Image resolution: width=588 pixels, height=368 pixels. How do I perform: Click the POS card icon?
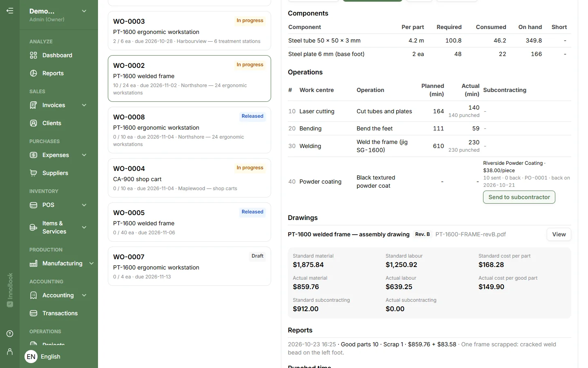click(33, 205)
